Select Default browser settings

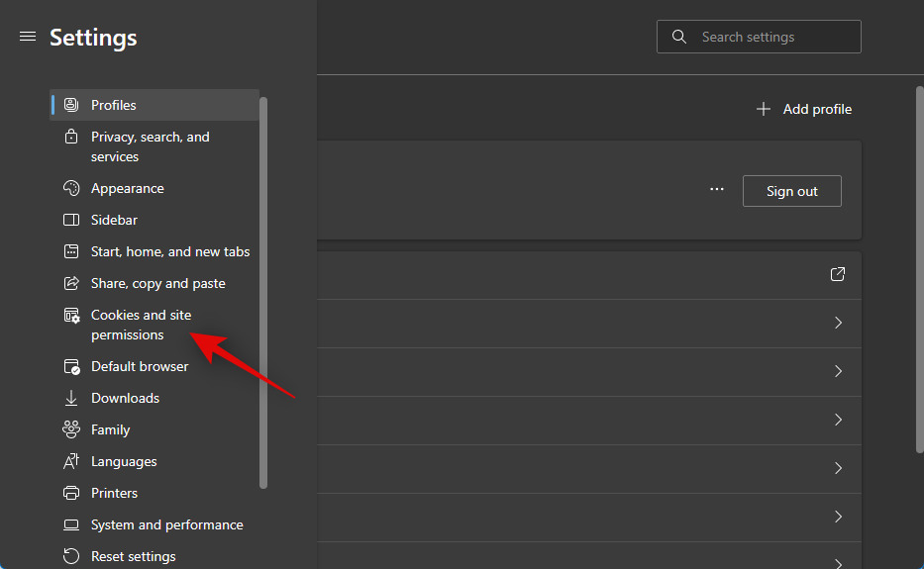tap(139, 366)
